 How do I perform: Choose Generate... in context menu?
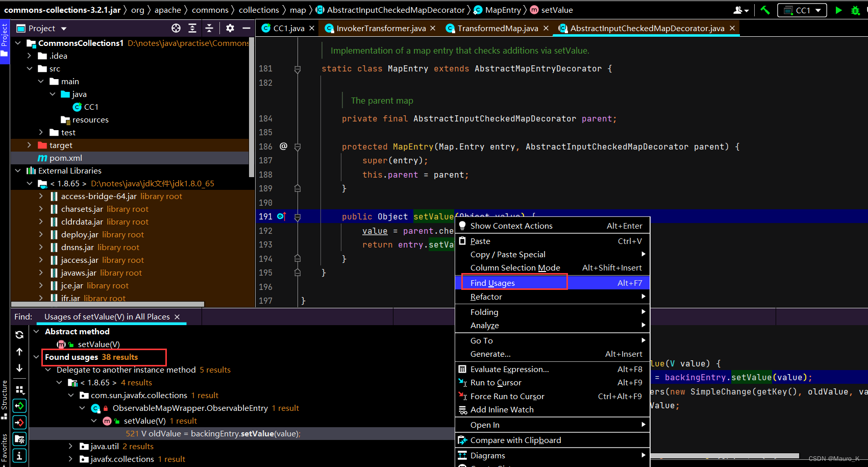click(552, 354)
